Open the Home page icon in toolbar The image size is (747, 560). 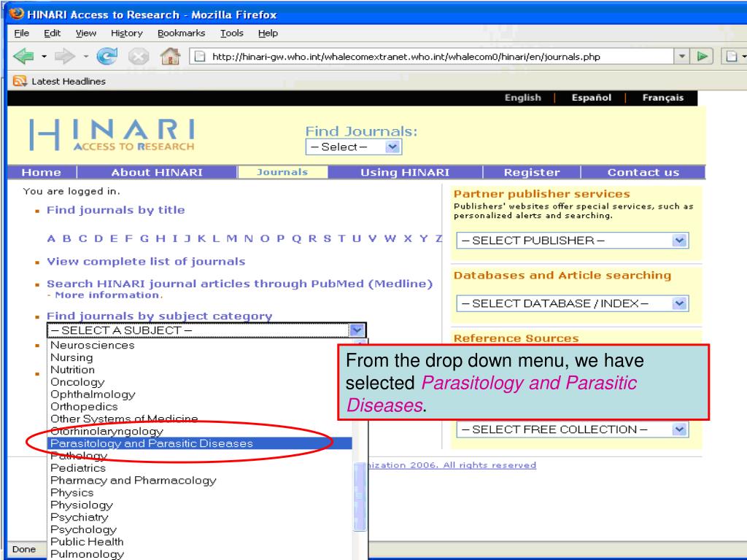pyautogui.click(x=170, y=57)
